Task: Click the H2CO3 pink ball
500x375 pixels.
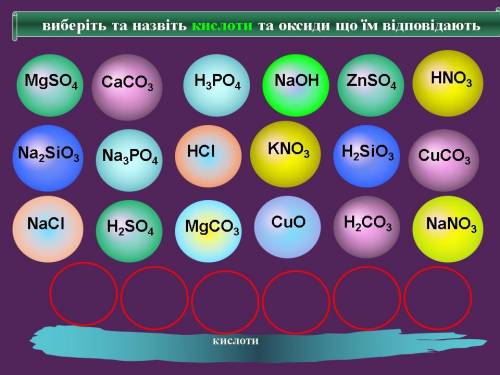Action: (367, 227)
